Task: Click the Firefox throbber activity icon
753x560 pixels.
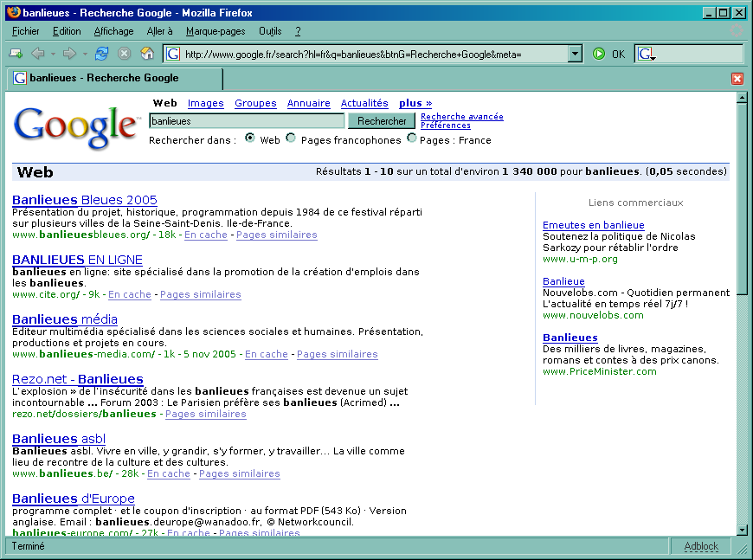Action: click(x=737, y=31)
